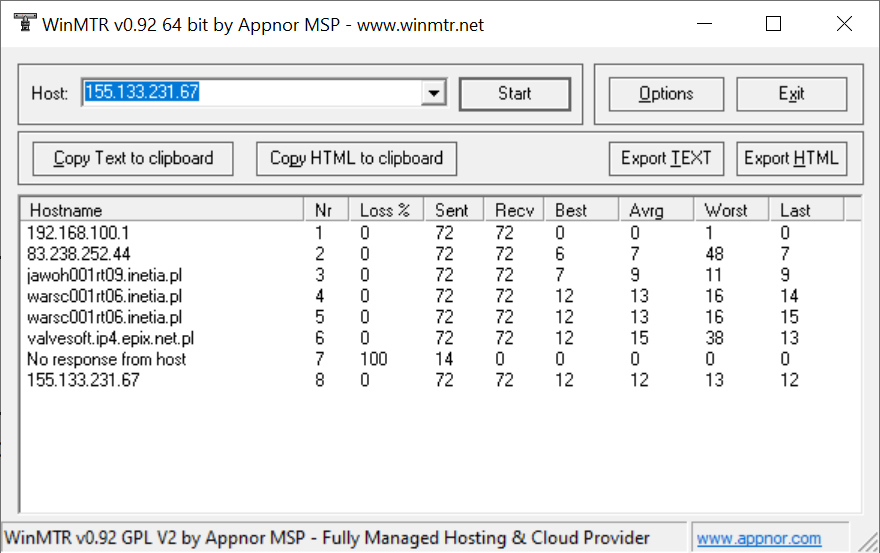This screenshot has width=880, height=553.
Task: Minimize the WinMTR window
Action: [x=704, y=24]
